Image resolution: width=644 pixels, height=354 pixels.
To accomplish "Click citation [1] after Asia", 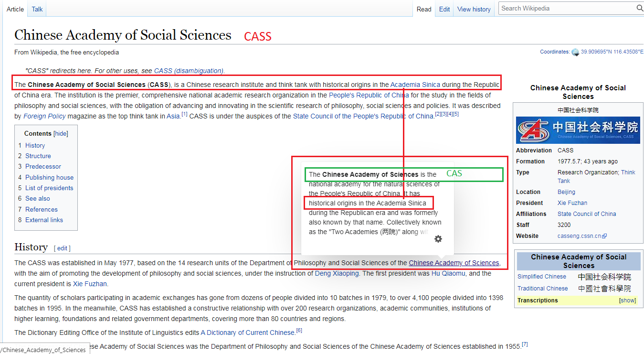I will (184, 114).
